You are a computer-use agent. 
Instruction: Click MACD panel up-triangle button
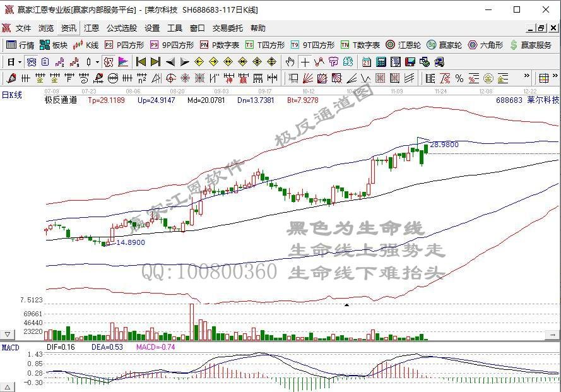[8, 388]
